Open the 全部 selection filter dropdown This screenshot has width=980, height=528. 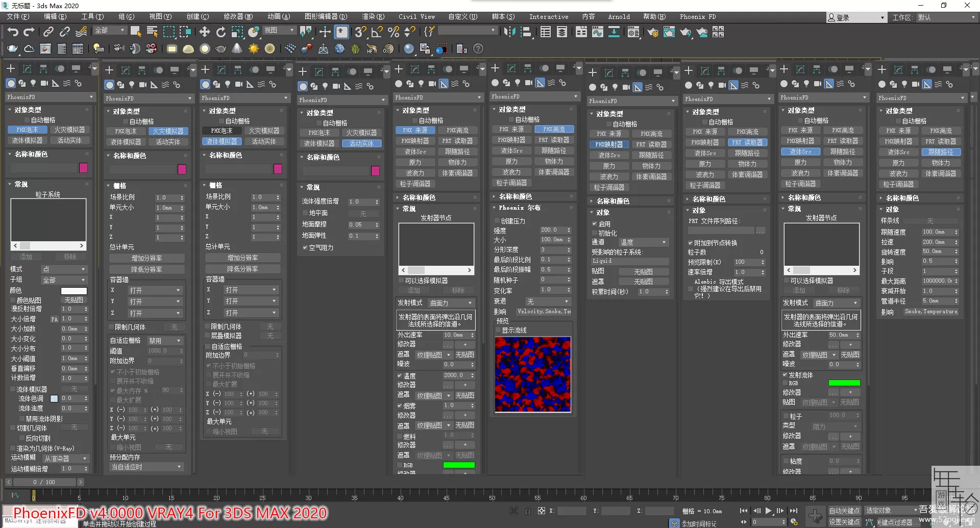pos(109,31)
